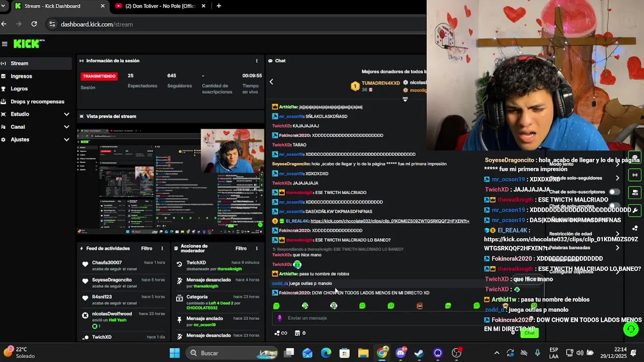The height and width of the screenshot is (362, 644).
Task: Toggle Chat de solo-suscriptores switch
Action: click(x=614, y=192)
